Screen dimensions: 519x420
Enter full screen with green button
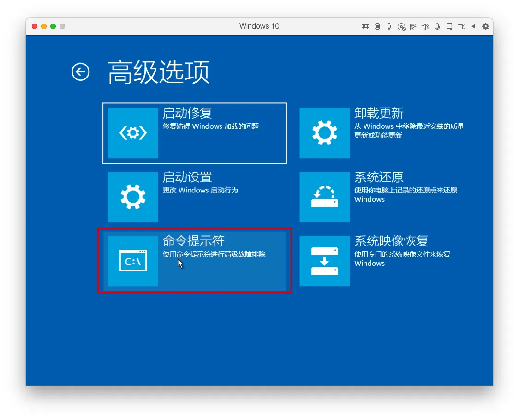[x=53, y=26]
